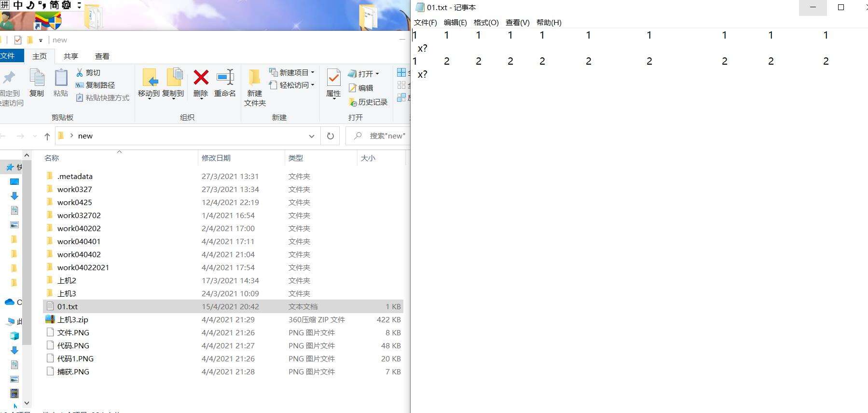Viewport: 868px width, 413px height.
Task: Click the Copy Path button
Action: [96, 85]
